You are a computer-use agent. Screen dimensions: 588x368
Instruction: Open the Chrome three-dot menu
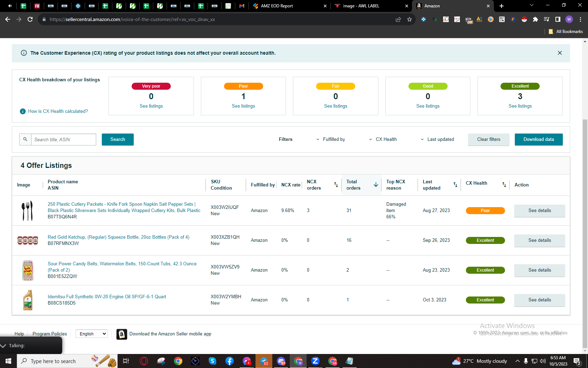(580, 20)
